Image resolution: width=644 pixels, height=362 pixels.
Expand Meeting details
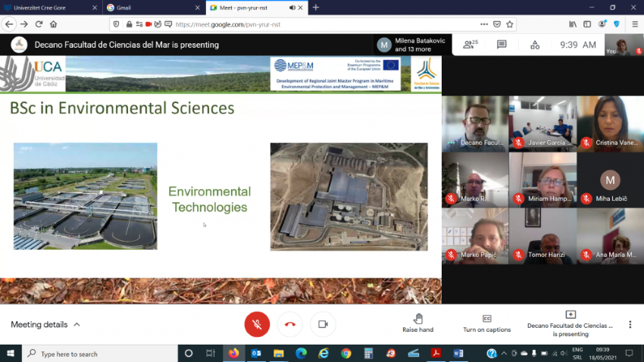[45, 325]
